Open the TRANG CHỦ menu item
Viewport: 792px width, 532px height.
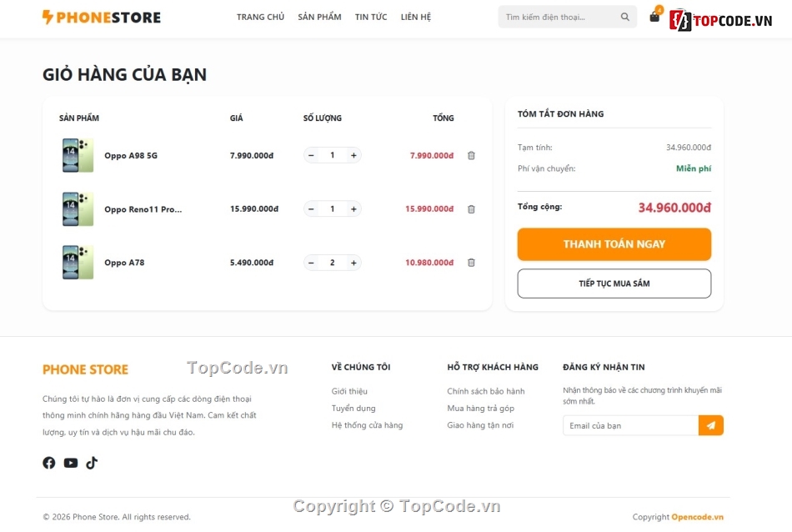[x=260, y=17]
